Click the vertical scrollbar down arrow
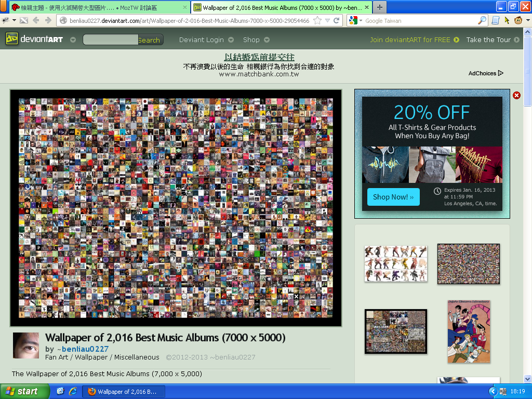Viewport: 532px width, 399px height. click(527, 379)
